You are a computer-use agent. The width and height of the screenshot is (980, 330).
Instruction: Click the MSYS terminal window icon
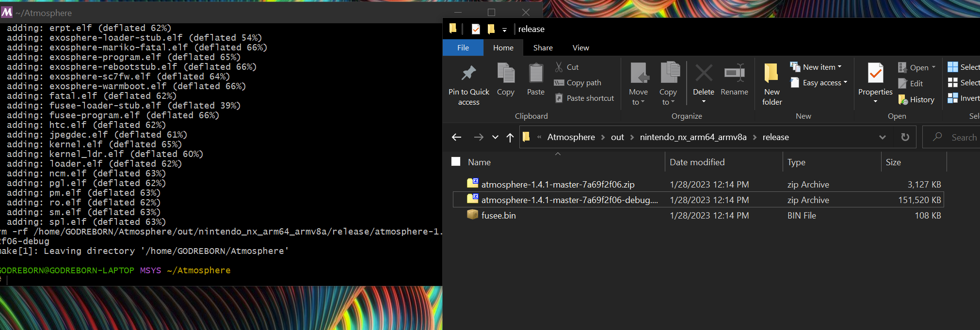pyautogui.click(x=7, y=12)
